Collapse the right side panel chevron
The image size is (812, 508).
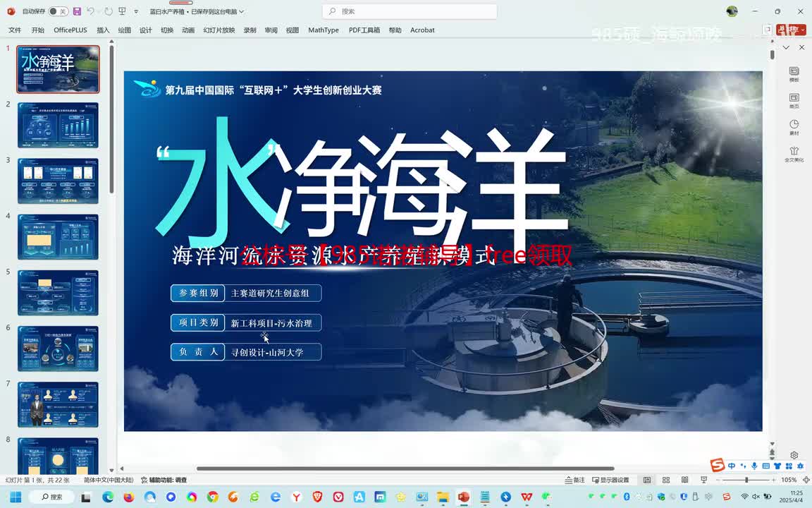(786, 47)
